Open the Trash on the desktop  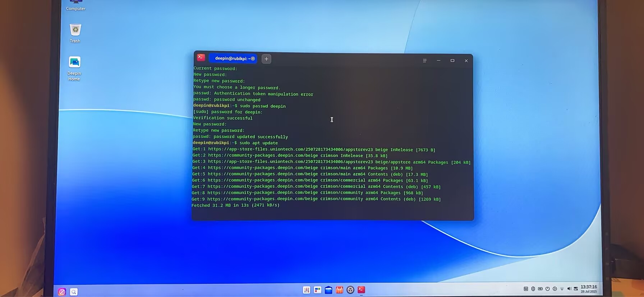coord(75,33)
